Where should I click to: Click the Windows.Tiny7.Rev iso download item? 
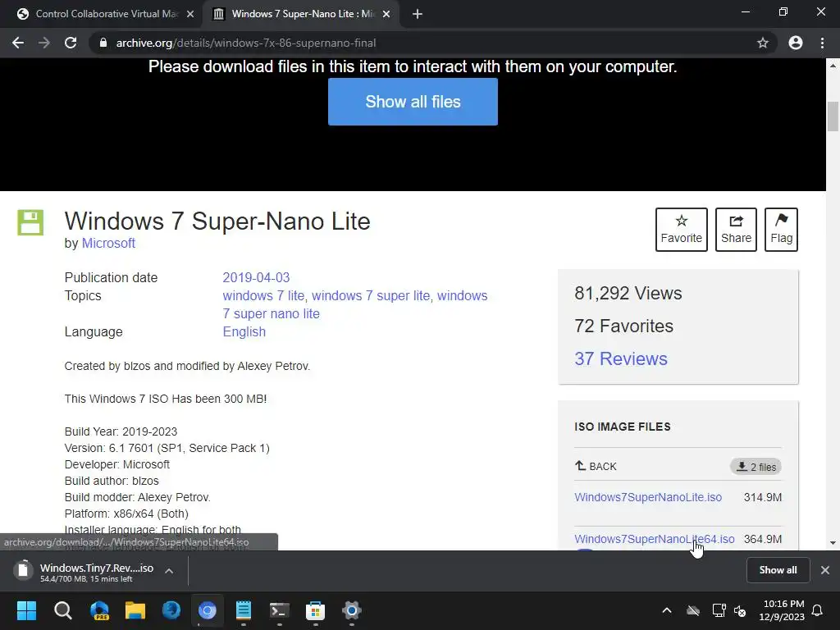coord(85,571)
